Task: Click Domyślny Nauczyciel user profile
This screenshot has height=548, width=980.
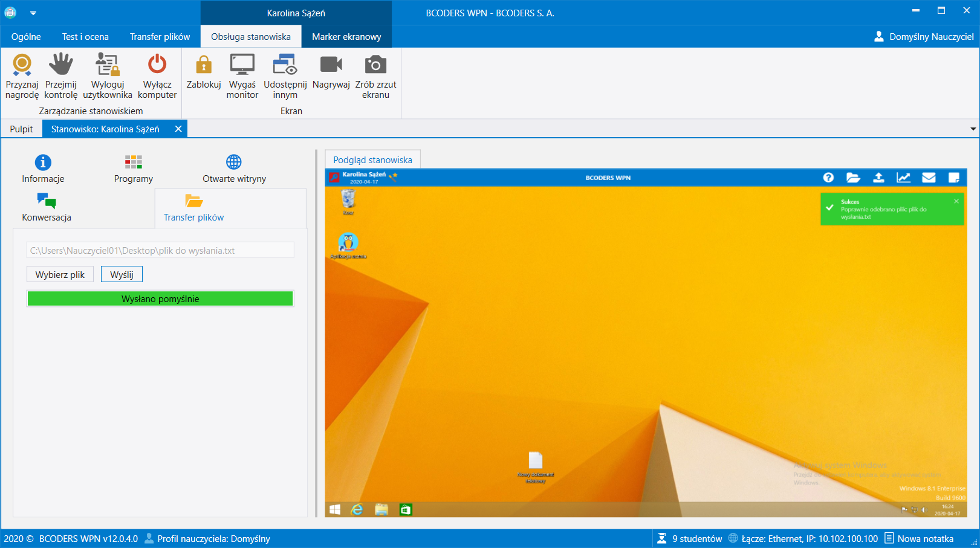Action: 924,37
